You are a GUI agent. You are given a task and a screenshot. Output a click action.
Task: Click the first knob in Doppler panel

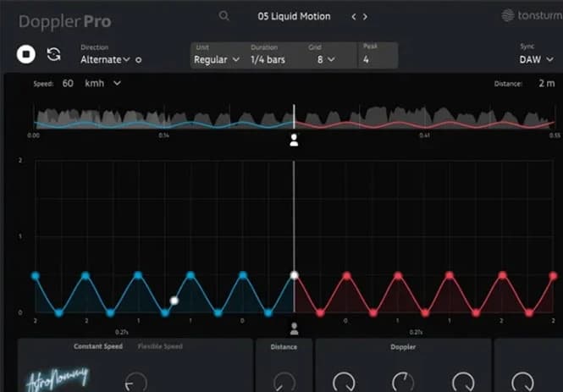(x=344, y=383)
